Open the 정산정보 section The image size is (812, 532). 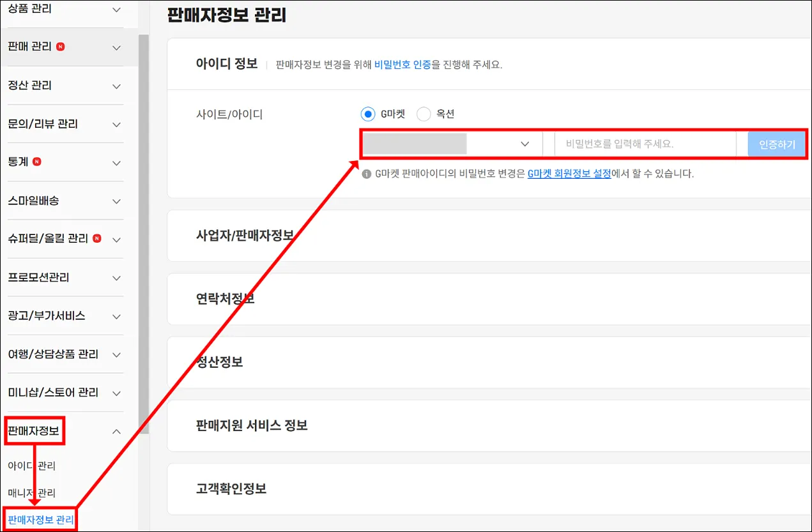pos(489,362)
